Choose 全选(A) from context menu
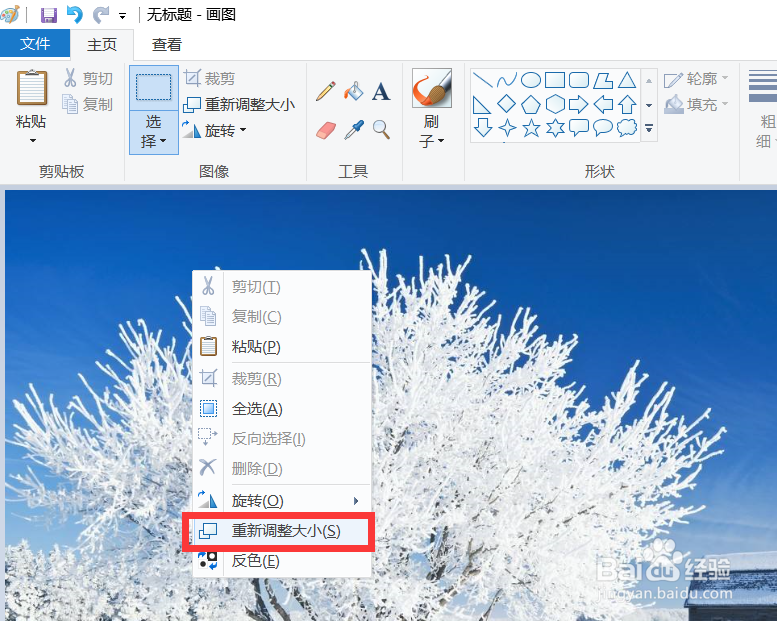 (282, 409)
